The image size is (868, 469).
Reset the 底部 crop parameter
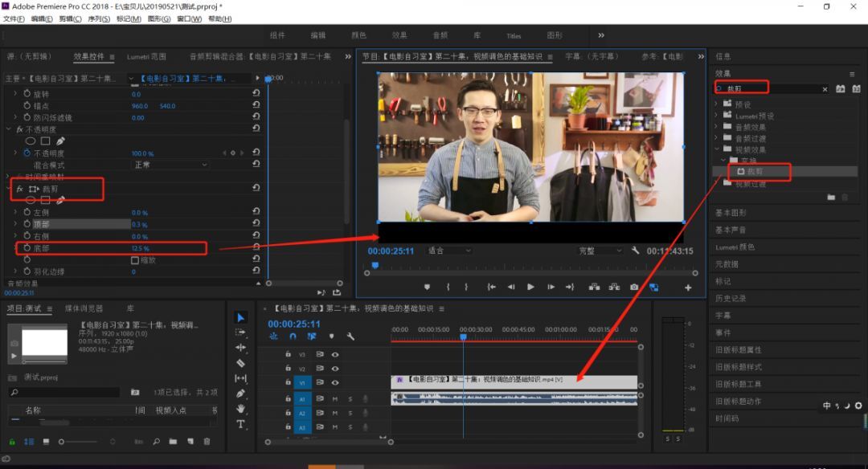tap(256, 248)
